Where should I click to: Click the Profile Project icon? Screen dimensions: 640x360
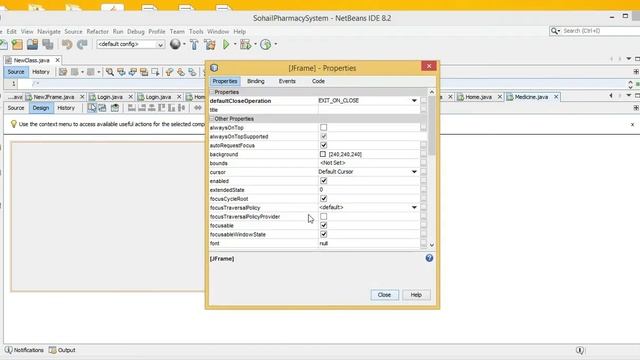coord(266,44)
